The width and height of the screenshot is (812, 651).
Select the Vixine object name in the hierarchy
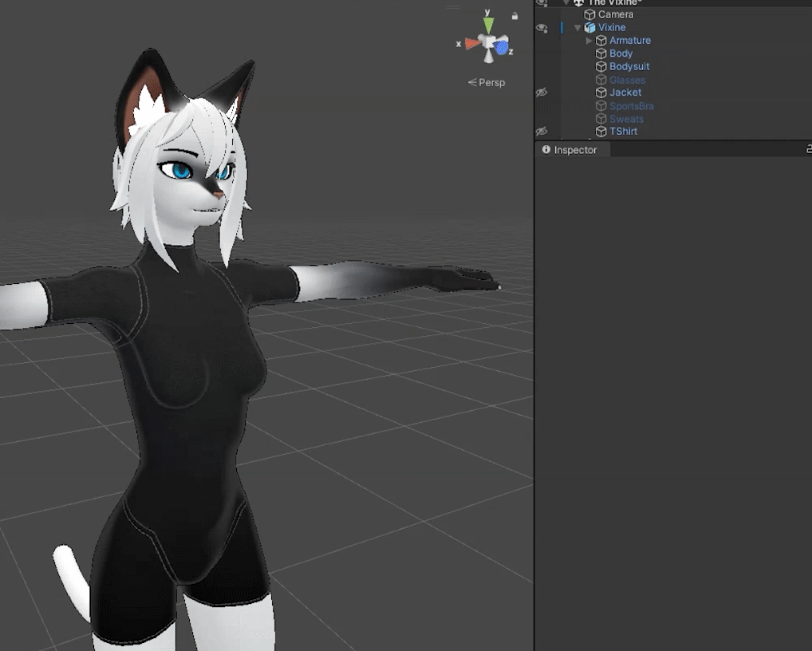[612, 27]
